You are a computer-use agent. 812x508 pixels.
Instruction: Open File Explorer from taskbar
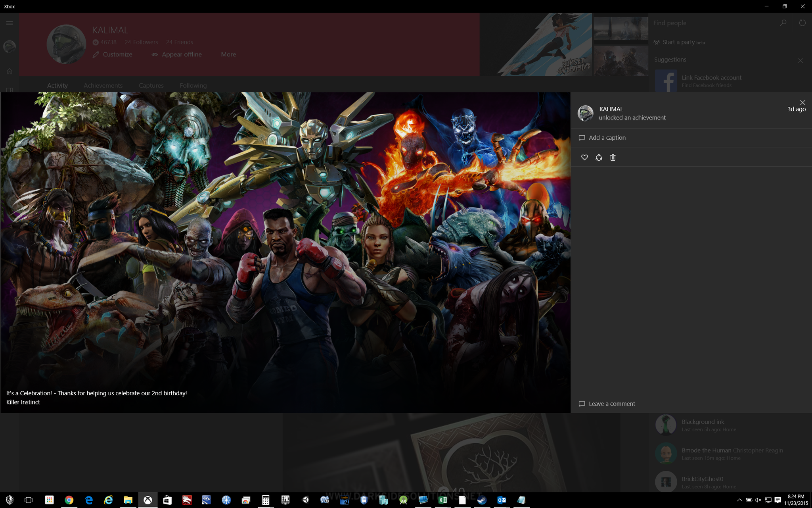click(128, 500)
